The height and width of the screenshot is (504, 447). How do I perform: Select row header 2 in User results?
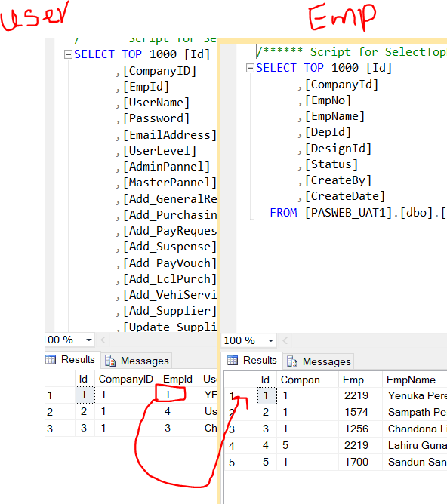click(x=60, y=412)
